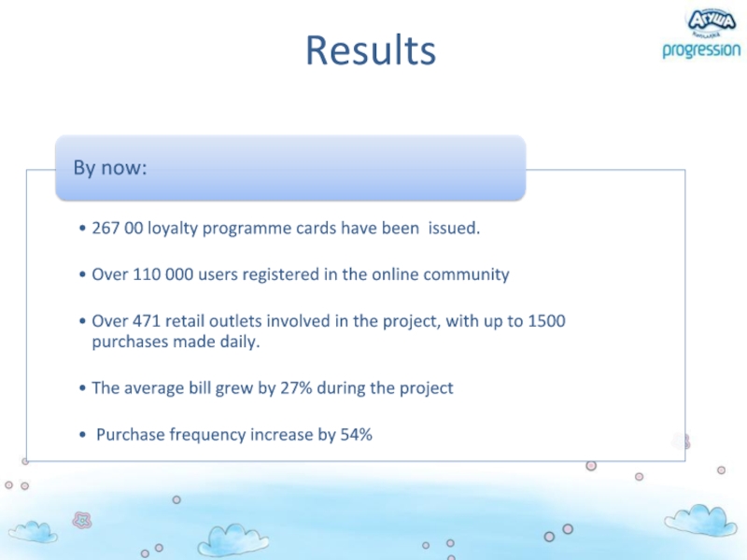Click the word issued in first bullet
Screen dimensions: 747x560
tap(454, 228)
